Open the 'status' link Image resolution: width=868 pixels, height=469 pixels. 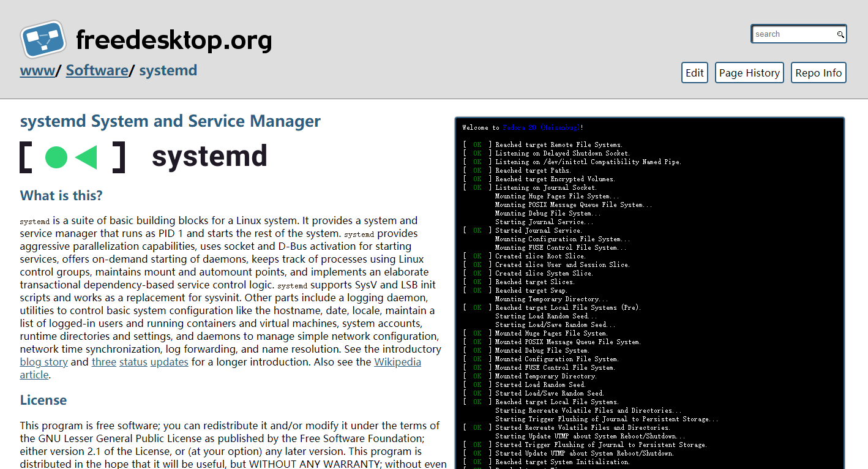coord(133,362)
